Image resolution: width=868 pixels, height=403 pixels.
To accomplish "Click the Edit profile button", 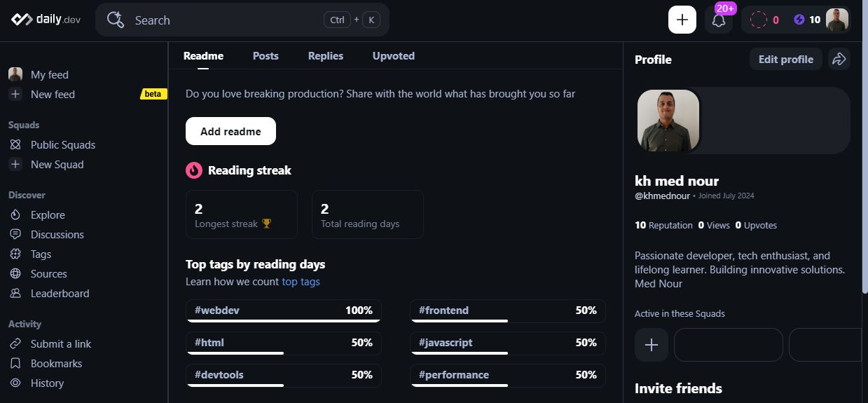I will [x=785, y=60].
